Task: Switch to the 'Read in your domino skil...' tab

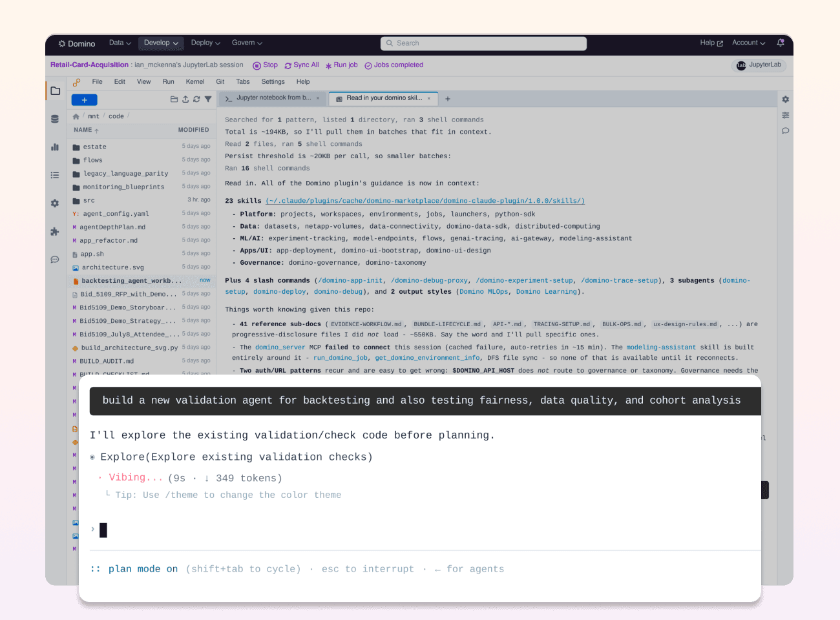Action: 384,98
